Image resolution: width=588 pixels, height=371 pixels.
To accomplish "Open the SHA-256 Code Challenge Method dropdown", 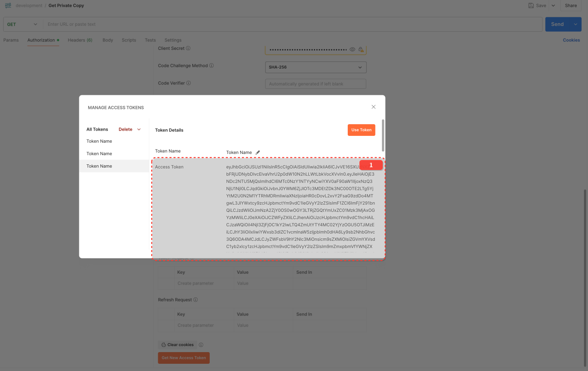I will [x=316, y=67].
